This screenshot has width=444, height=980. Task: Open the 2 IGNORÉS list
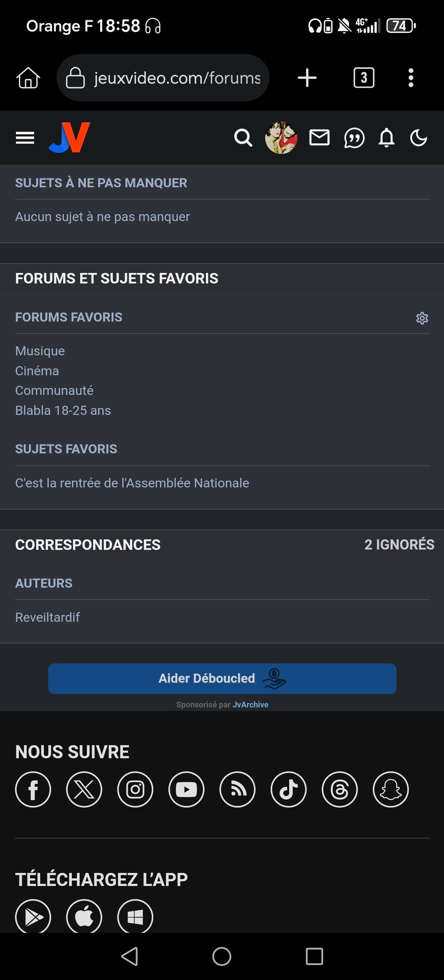(x=399, y=545)
